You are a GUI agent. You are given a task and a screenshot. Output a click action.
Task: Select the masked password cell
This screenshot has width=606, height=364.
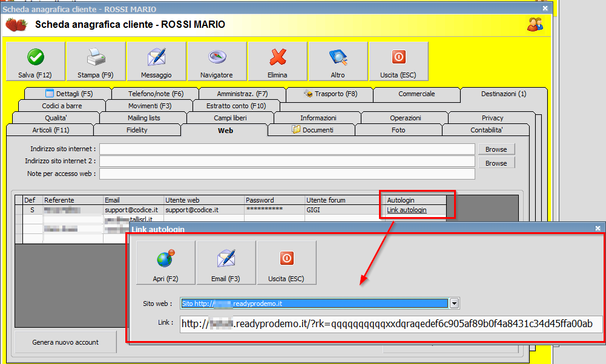(x=275, y=210)
